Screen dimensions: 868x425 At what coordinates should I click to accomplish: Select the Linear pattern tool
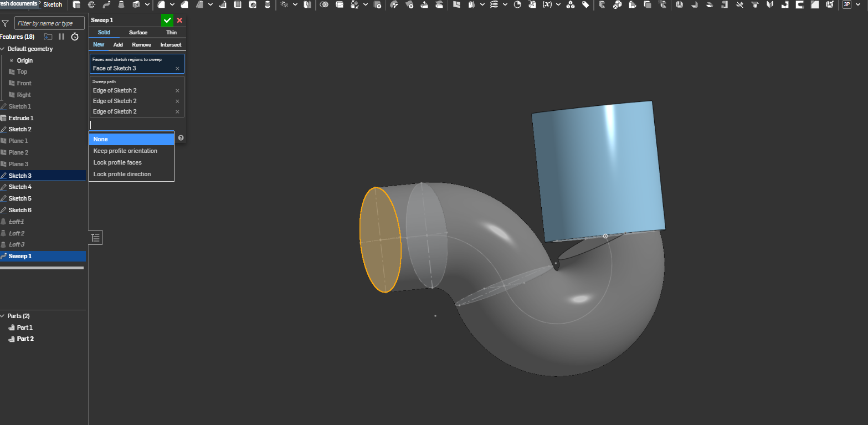point(284,4)
